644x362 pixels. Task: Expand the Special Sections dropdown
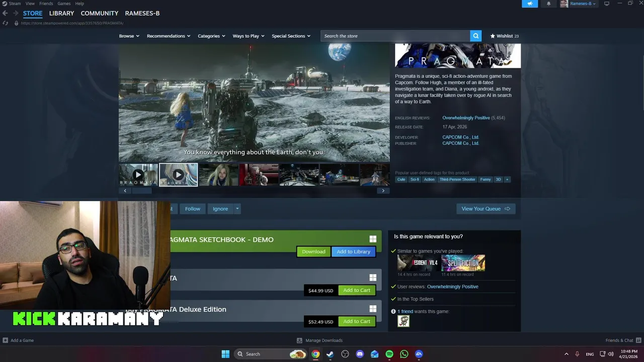(291, 36)
